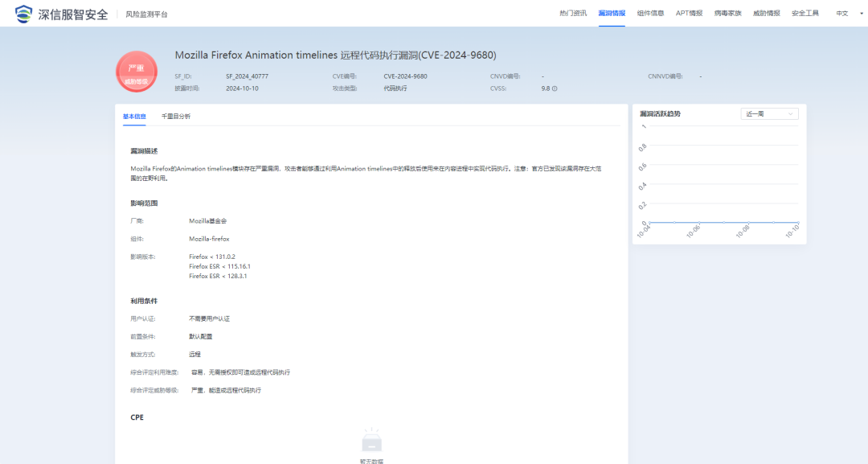Click version Firefox ESR < 128.3.1

tap(218, 276)
